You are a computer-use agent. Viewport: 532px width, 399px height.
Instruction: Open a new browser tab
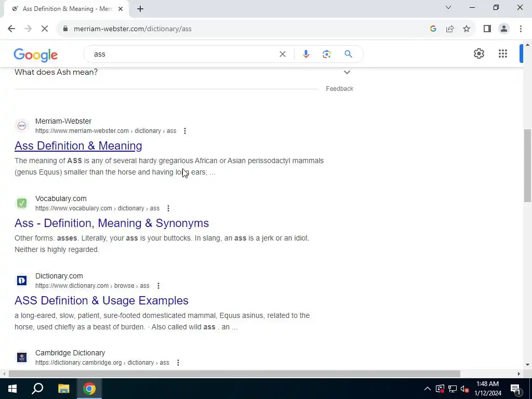point(140,9)
